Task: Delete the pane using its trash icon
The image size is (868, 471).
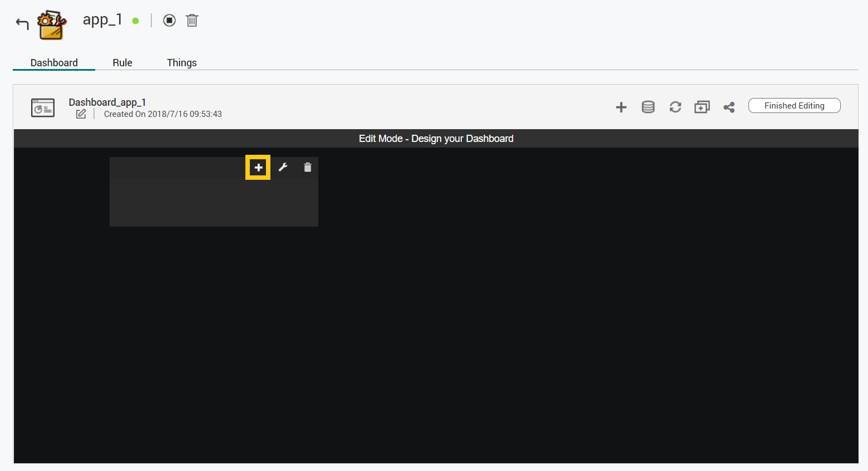Action: point(308,168)
